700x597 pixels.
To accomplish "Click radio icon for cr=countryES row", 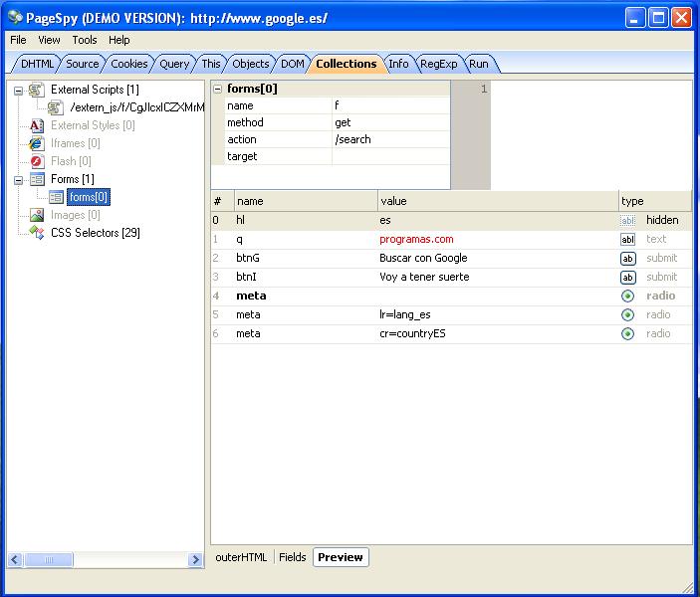I will click(x=627, y=333).
